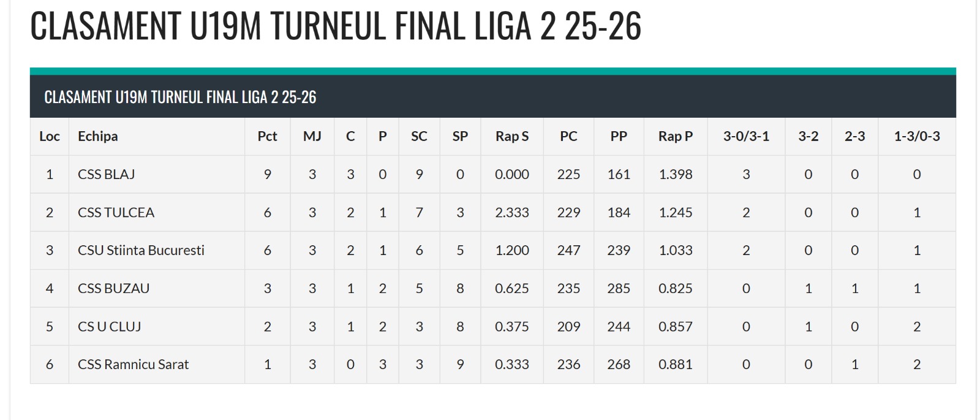Select CSU Stiinta Bucuresti team name
980x420 pixels.
[x=141, y=250]
